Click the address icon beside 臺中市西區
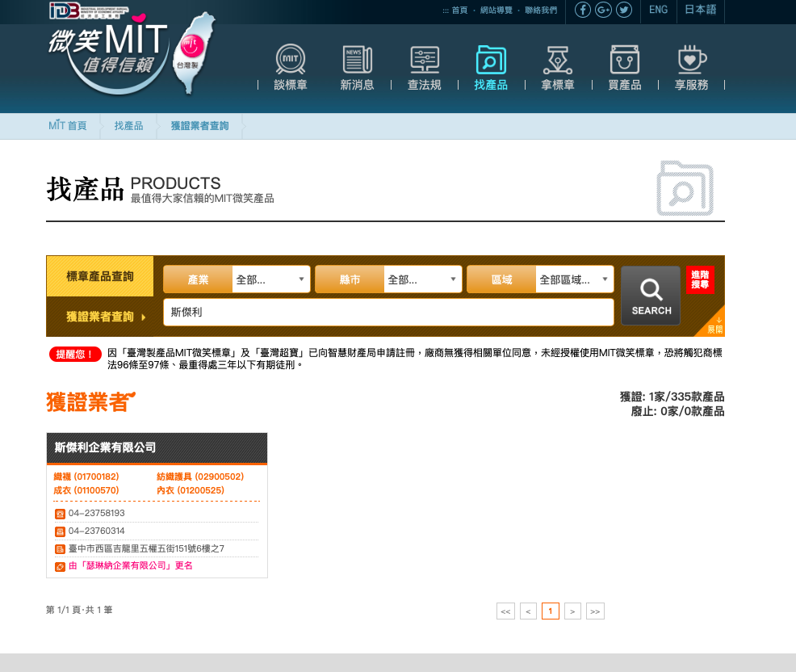 [x=60, y=549]
